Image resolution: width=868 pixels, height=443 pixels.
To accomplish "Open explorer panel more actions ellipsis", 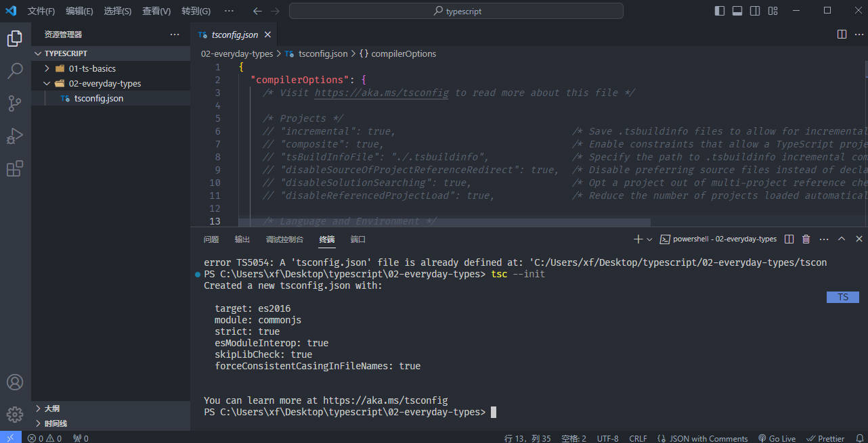I will click(x=175, y=34).
